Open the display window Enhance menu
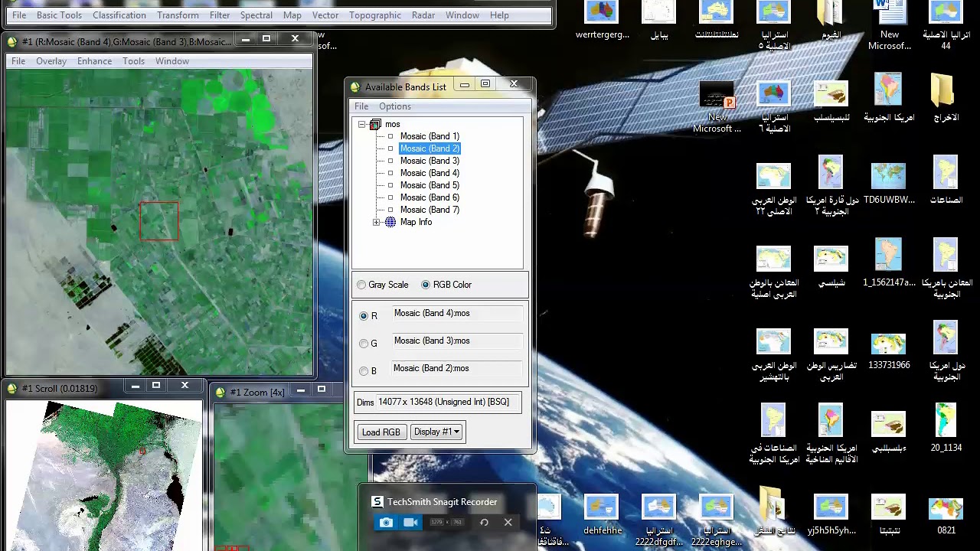 (94, 61)
